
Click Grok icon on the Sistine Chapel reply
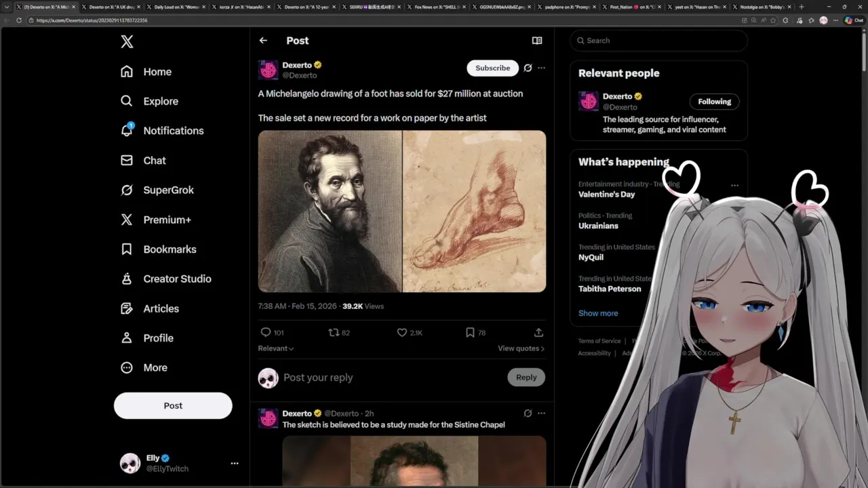(528, 413)
